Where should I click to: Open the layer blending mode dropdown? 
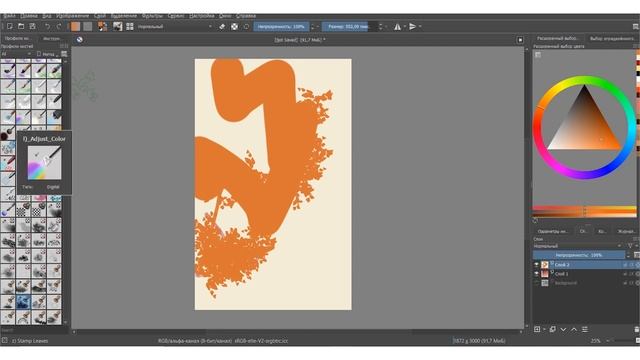[578, 246]
